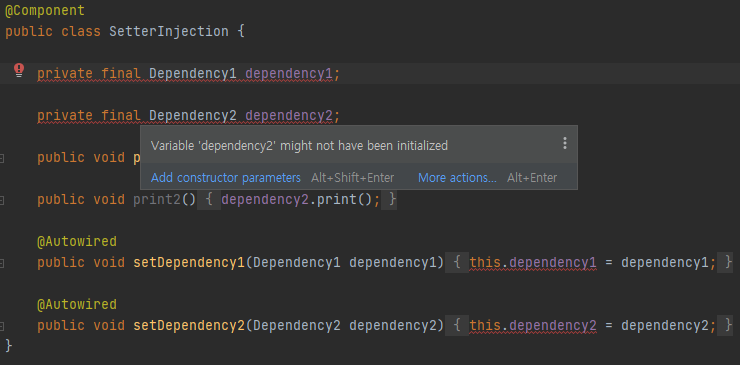Click the Dependency1 parameter type in setDependency1

tap(296, 262)
